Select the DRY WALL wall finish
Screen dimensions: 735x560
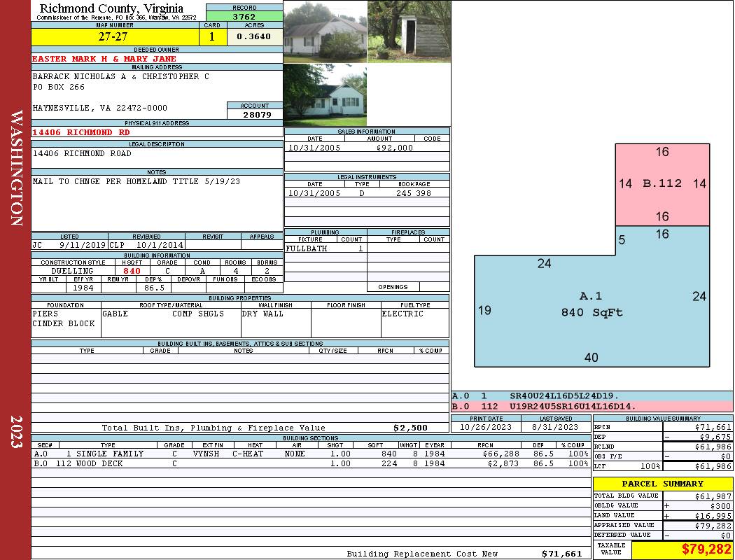click(x=262, y=314)
